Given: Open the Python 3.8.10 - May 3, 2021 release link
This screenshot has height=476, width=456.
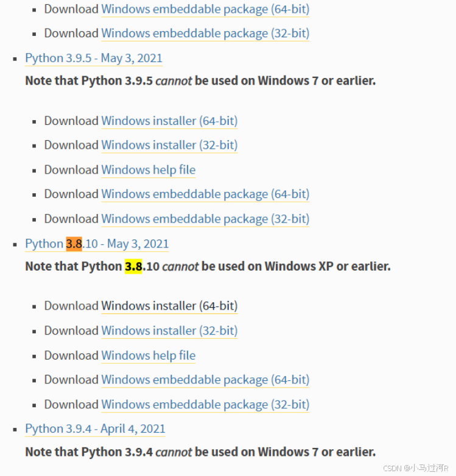Looking at the screenshot, I should click(97, 244).
